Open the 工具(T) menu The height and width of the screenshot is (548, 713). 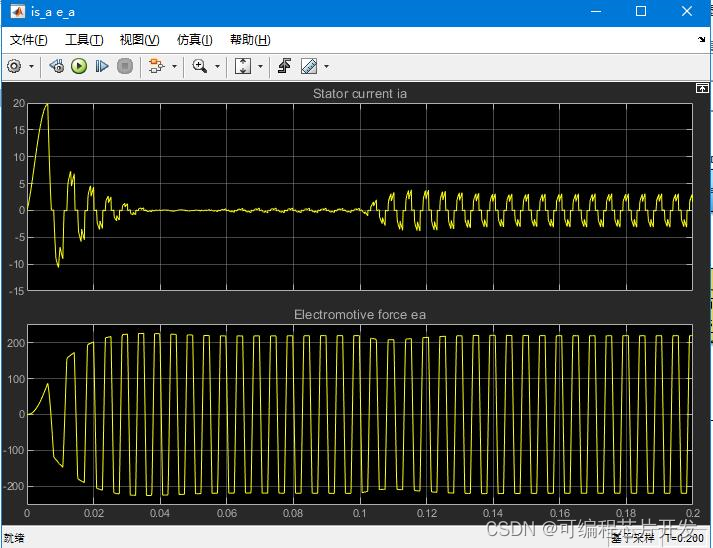pos(84,40)
